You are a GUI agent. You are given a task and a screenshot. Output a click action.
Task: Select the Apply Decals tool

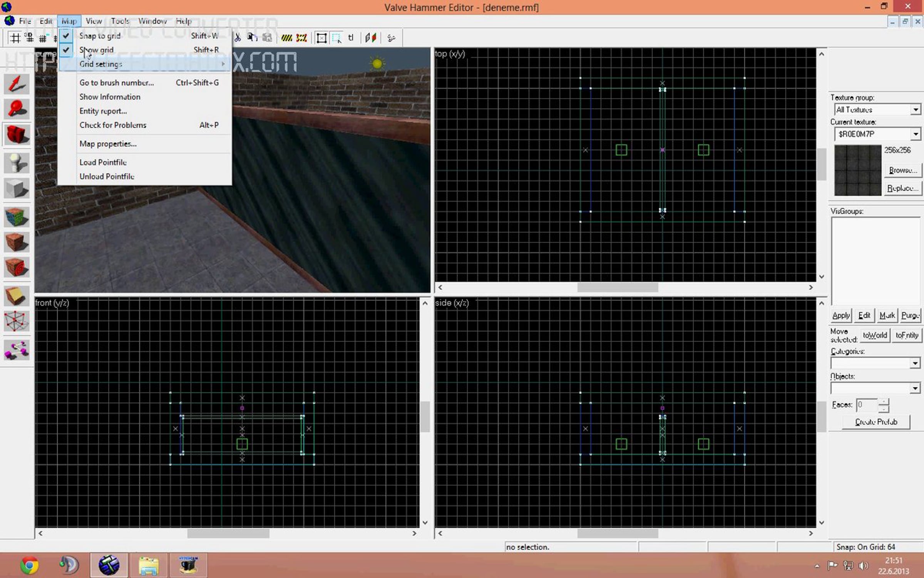17,268
